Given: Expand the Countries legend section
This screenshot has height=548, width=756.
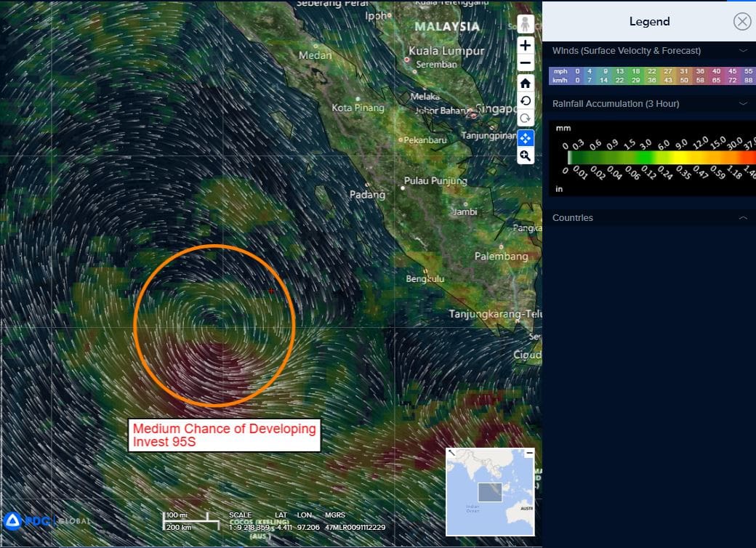Looking at the screenshot, I should (x=743, y=218).
